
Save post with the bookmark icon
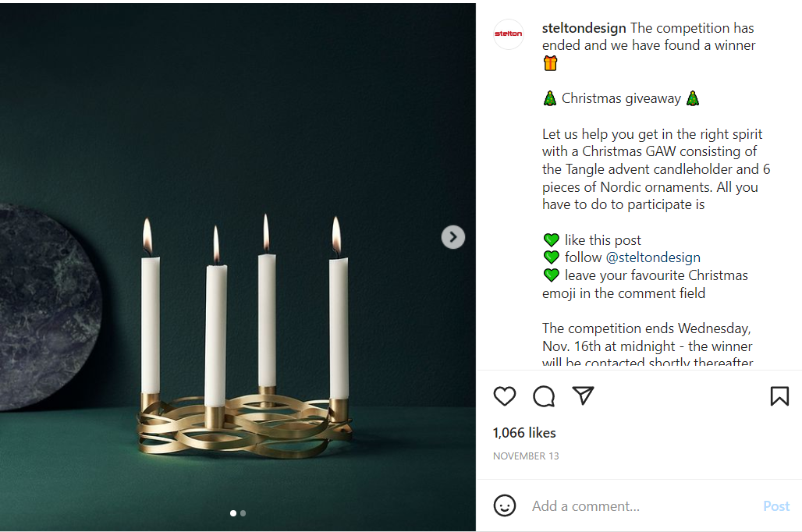[x=779, y=396]
